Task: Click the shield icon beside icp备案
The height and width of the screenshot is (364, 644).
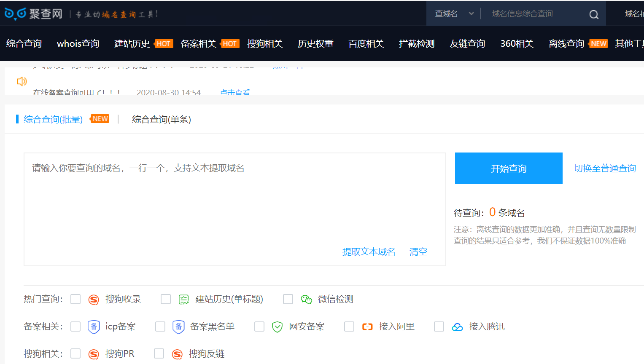Action: (94, 327)
